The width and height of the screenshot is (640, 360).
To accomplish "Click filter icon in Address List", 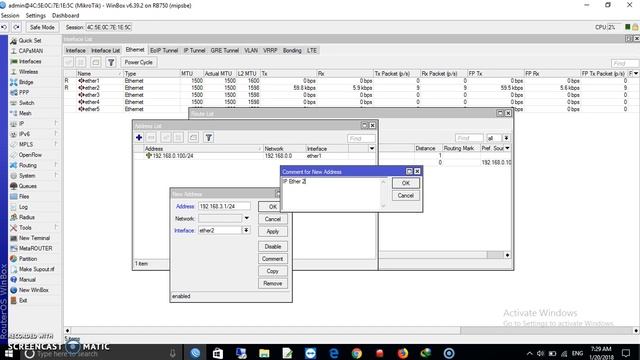I will (208, 138).
